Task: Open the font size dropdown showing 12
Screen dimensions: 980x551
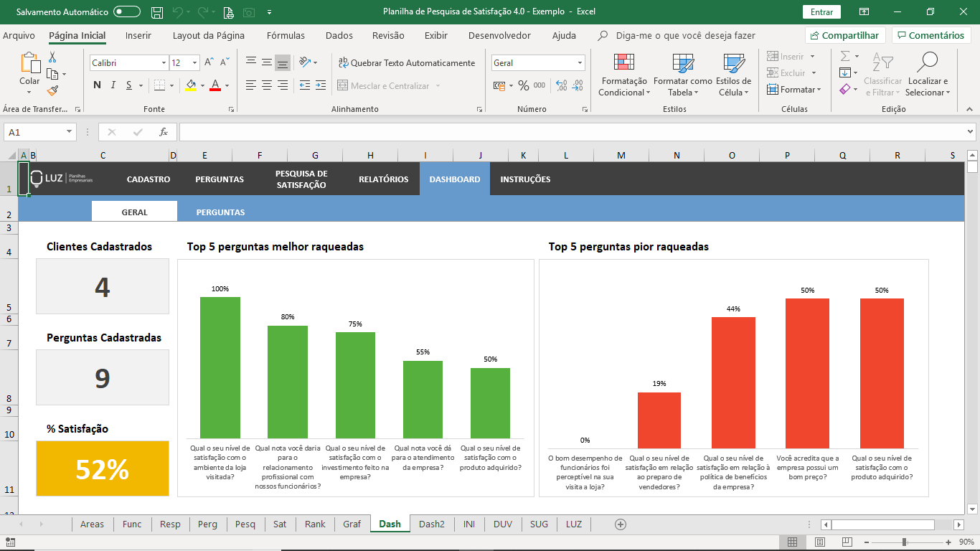Action: pos(195,63)
